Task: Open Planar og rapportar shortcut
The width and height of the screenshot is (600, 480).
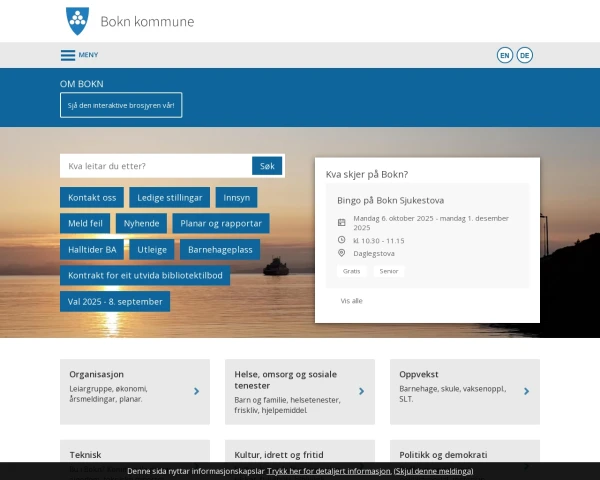Action: click(x=221, y=223)
